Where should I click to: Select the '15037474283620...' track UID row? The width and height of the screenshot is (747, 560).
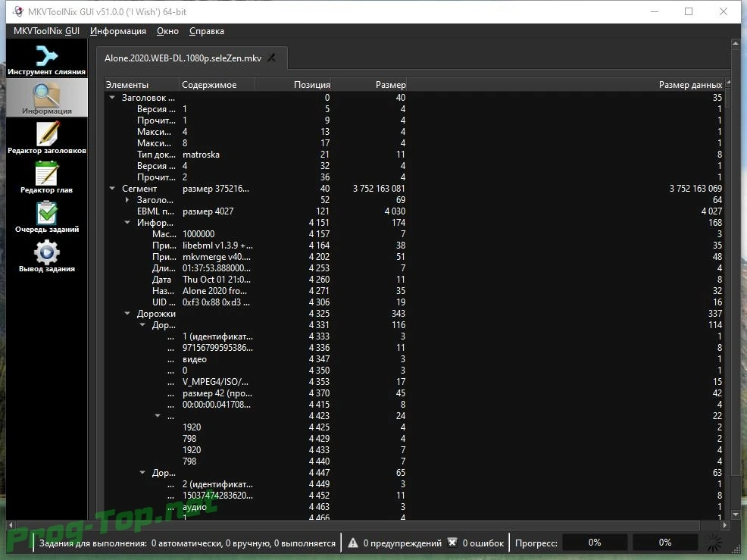[414, 496]
